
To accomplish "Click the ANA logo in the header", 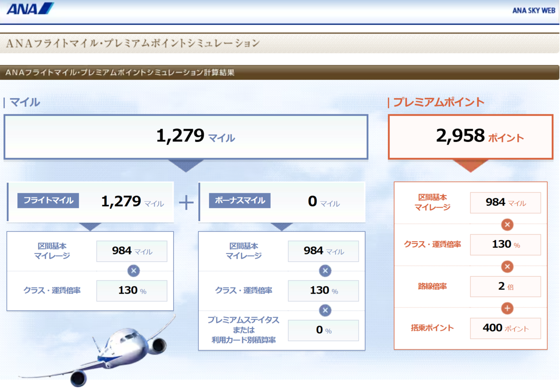I will coord(30,8).
